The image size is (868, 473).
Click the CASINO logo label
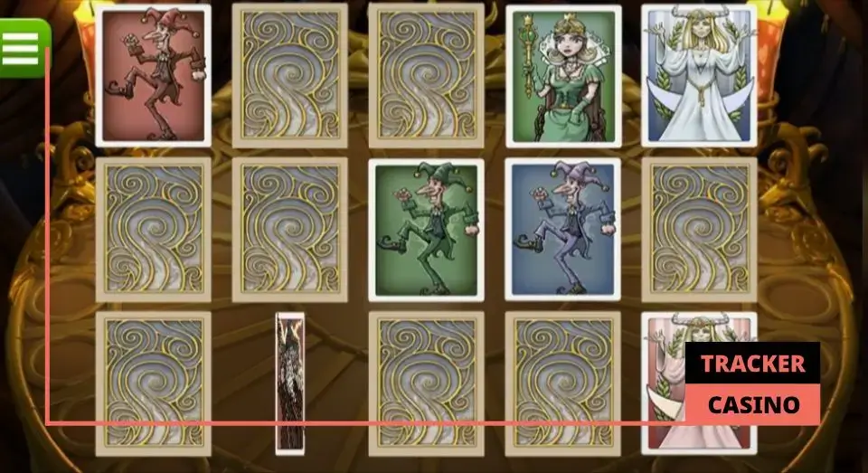tap(753, 405)
